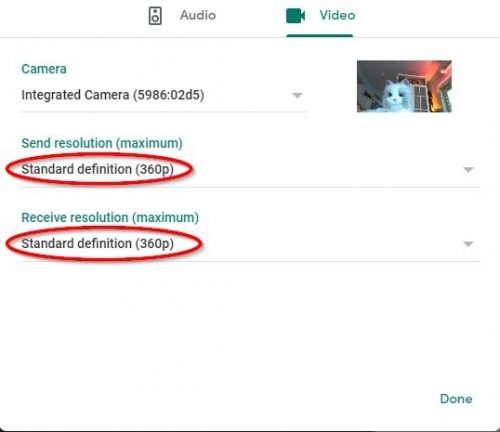Open the Integrated Camera dropdown
Screen dimensions: 500x432
(164, 95)
